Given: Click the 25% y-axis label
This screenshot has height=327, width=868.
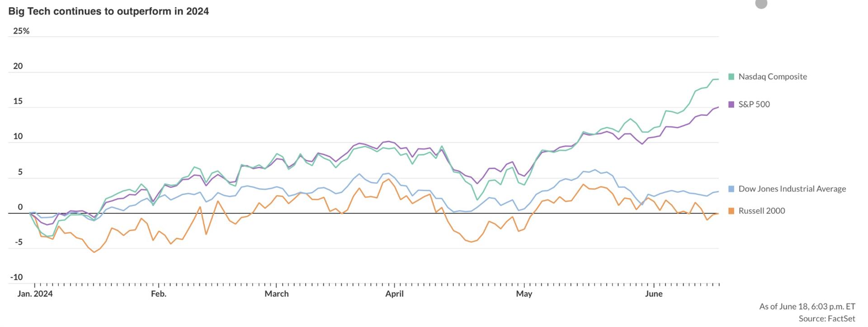Looking at the screenshot, I should point(21,31).
